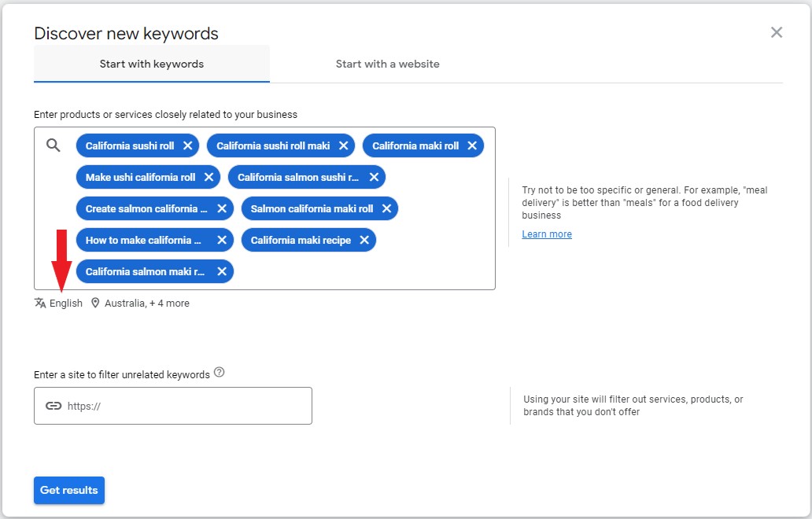Click 'Enter products or services' label
The image size is (812, 519).
[x=166, y=114]
